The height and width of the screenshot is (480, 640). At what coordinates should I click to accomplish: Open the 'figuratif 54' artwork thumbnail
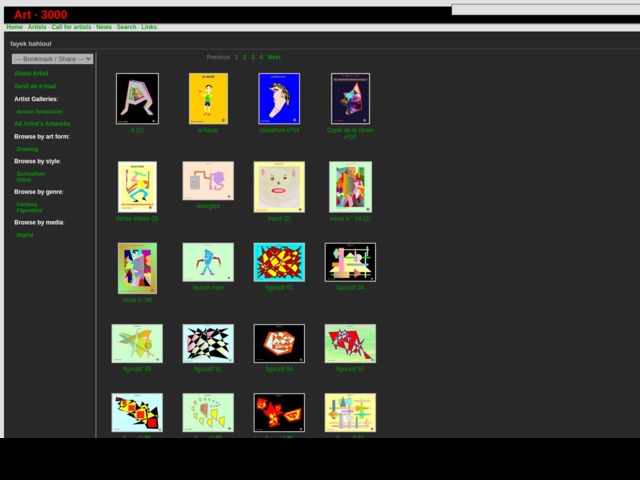coord(279,343)
